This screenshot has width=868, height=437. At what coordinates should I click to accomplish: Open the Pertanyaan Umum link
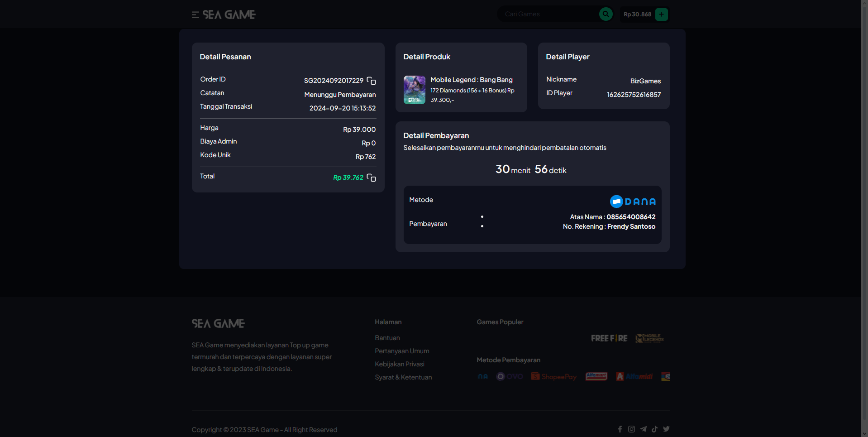(402, 351)
